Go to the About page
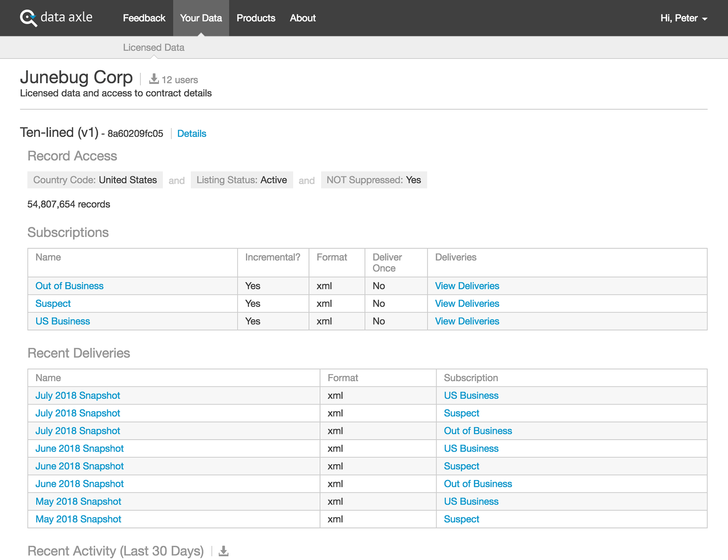The width and height of the screenshot is (728, 560). (303, 18)
